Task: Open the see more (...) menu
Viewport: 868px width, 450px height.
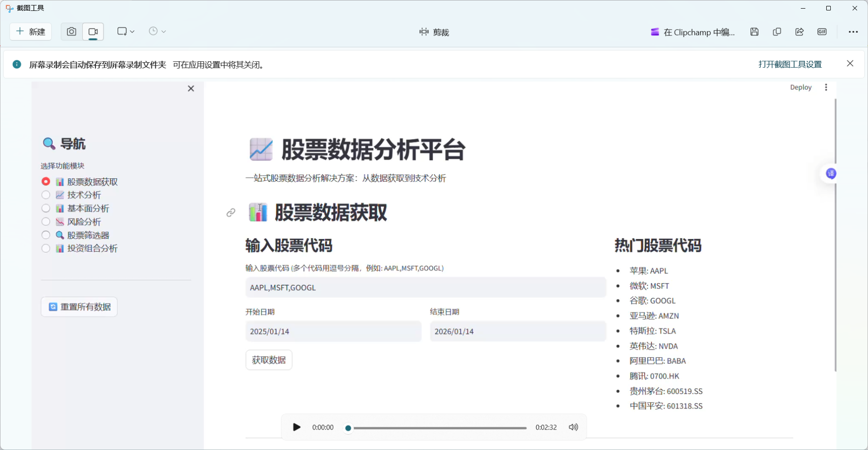Action: coord(853,32)
